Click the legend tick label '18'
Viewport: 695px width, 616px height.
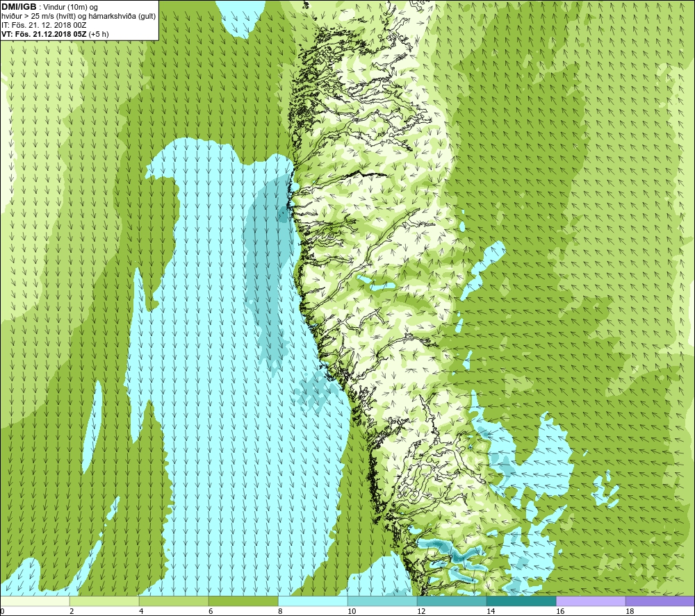click(630, 612)
